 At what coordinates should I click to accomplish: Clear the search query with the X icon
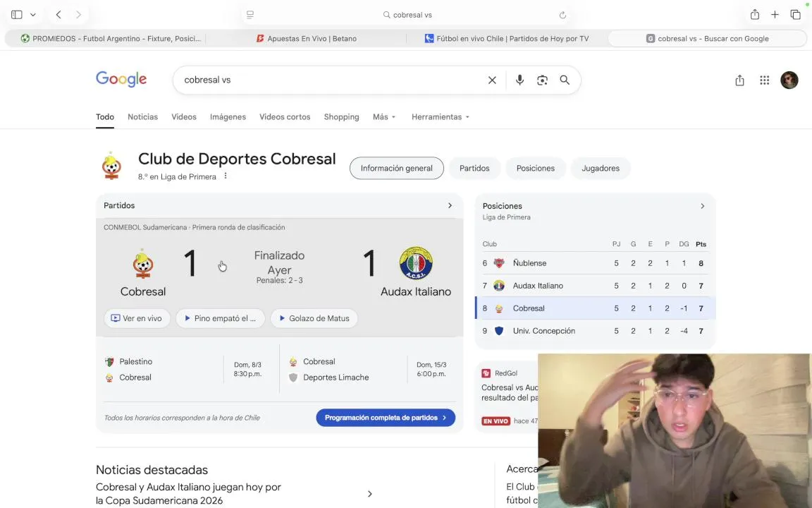pyautogui.click(x=492, y=80)
